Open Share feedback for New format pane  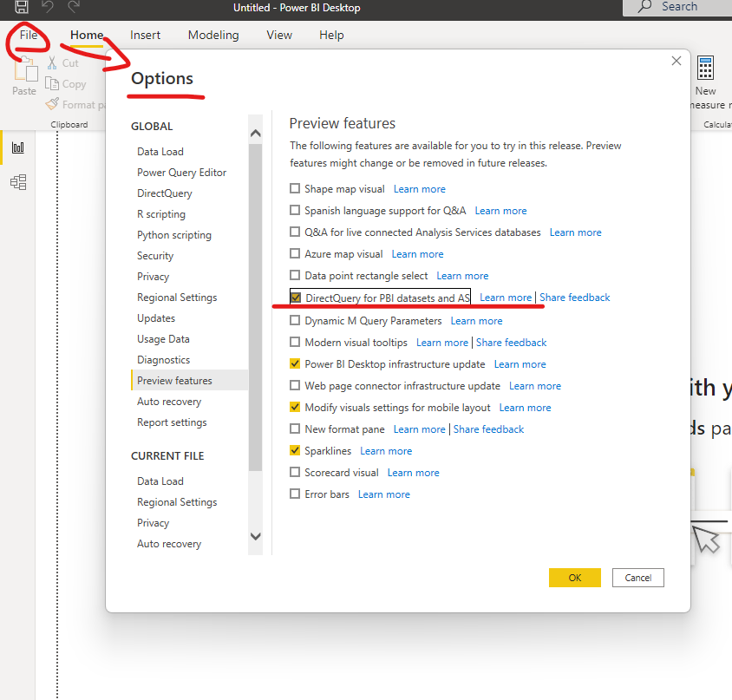coord(488,429)
